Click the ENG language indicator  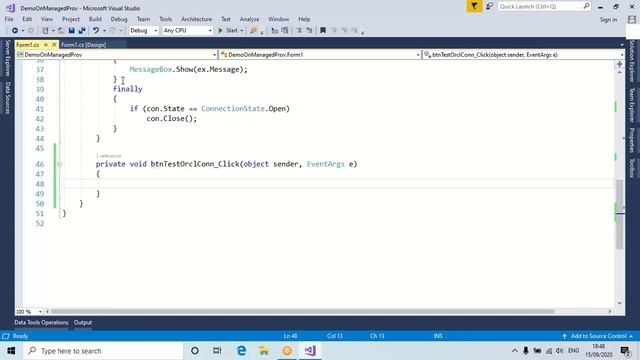(573, 351)
